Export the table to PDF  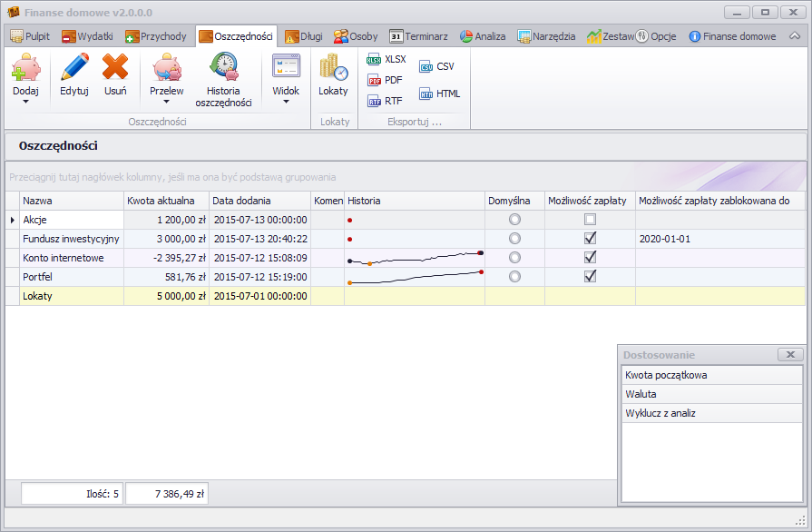coord(385,80)
